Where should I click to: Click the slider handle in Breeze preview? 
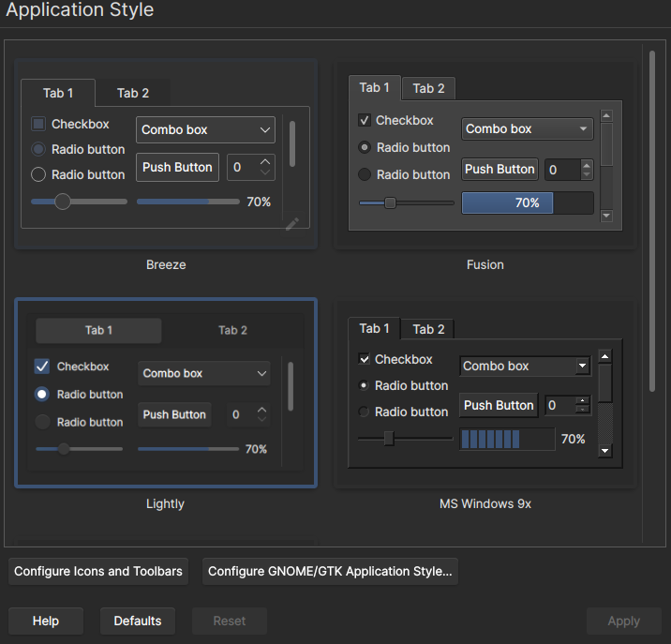[x=63, y=202]
